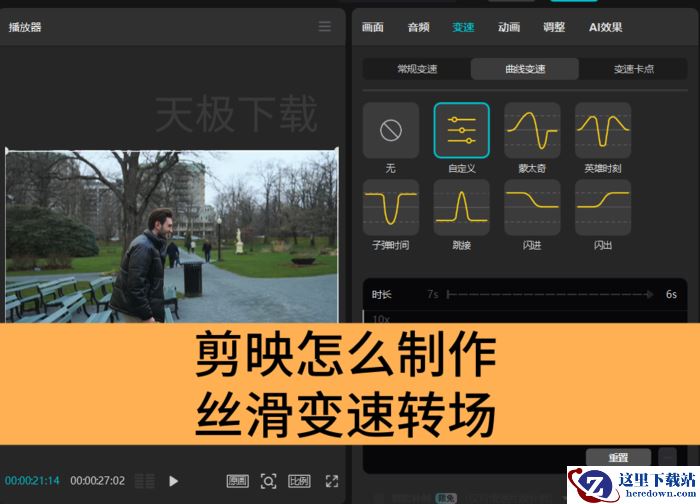Enter fullscreen preview mode

(332, 481)
